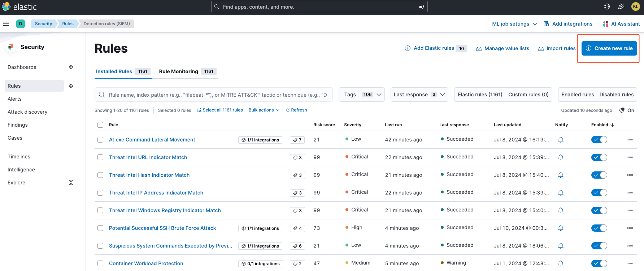Toggle the hamburger navigation menu
Viewport: 644px width, 271px height.
tap(6, 24)
